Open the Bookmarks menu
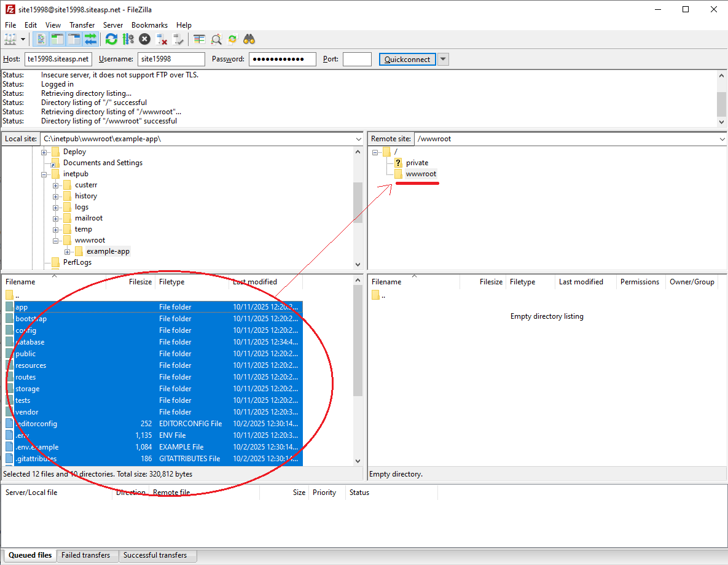This screenshot has width=728, height=565. tap(149, 25)
